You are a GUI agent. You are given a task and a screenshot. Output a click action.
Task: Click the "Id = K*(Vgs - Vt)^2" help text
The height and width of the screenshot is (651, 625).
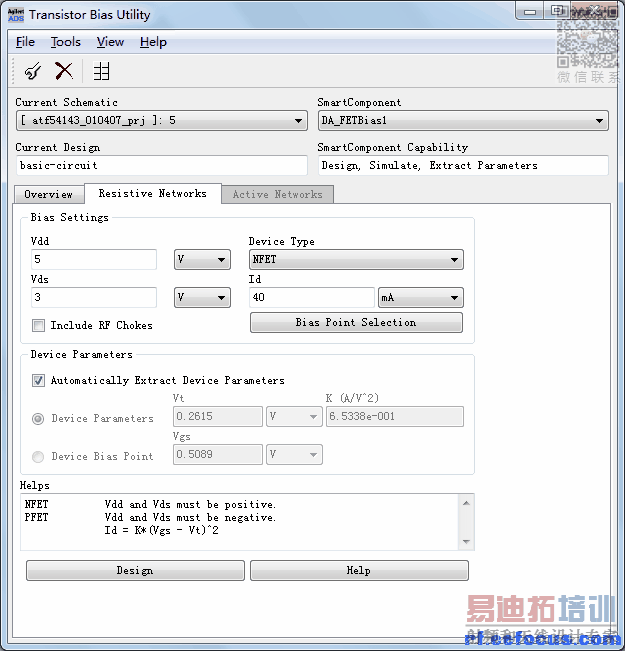162,530
